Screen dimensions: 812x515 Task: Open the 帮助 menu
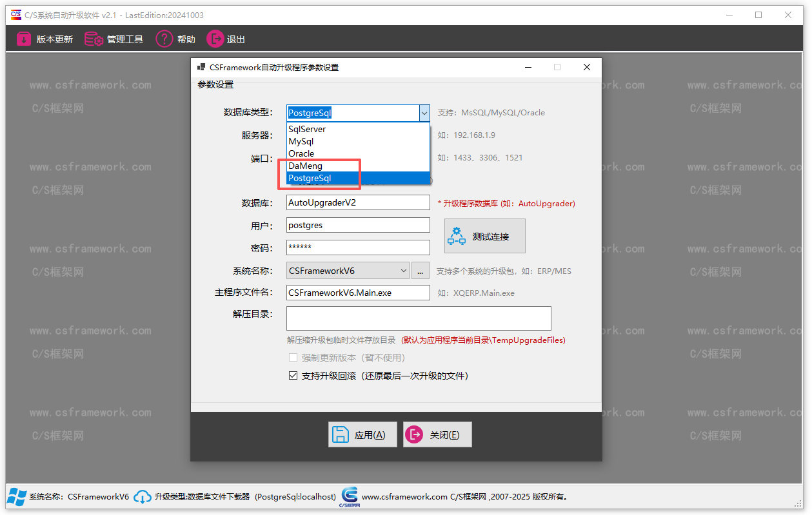175,39
